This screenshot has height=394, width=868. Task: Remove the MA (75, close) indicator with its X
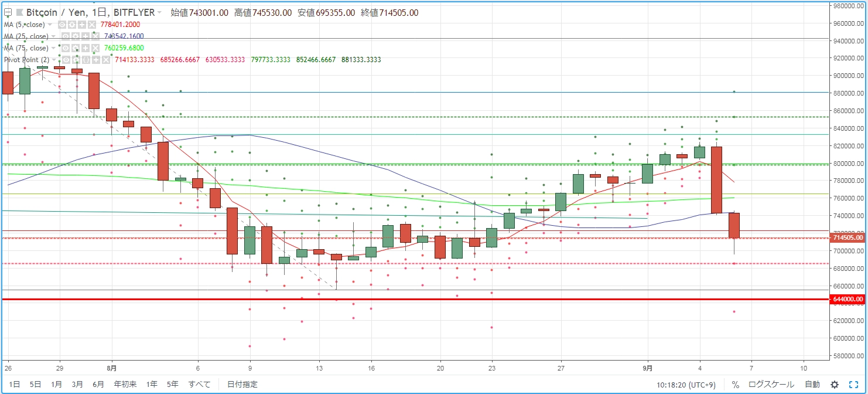pyautogui.click(x=95, y=48)
